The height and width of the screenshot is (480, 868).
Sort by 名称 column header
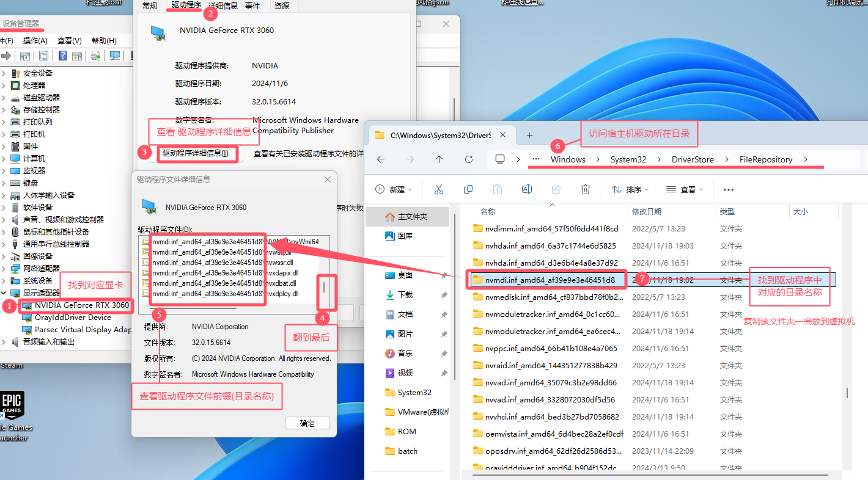pyautogui.click(x=488, y=211)
